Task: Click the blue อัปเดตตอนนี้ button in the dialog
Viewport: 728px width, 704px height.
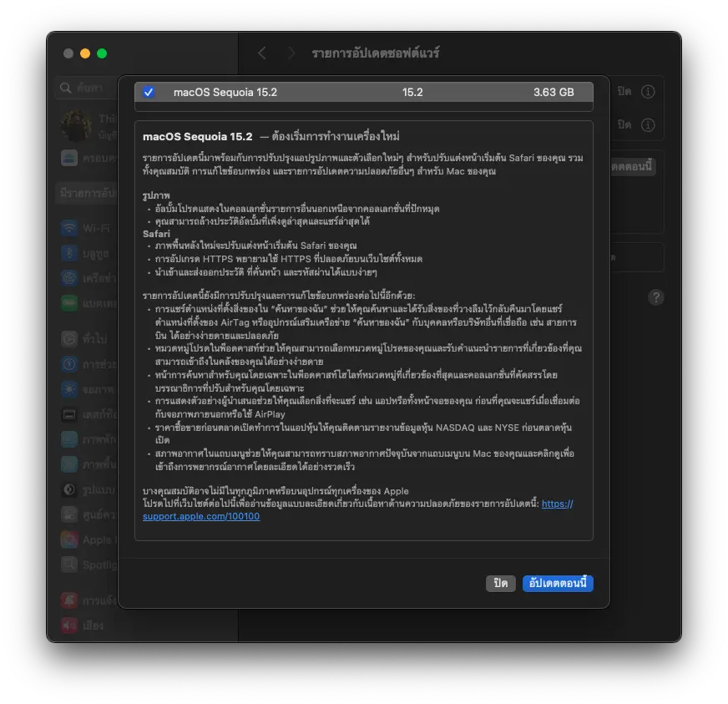Action: [558, 584]
